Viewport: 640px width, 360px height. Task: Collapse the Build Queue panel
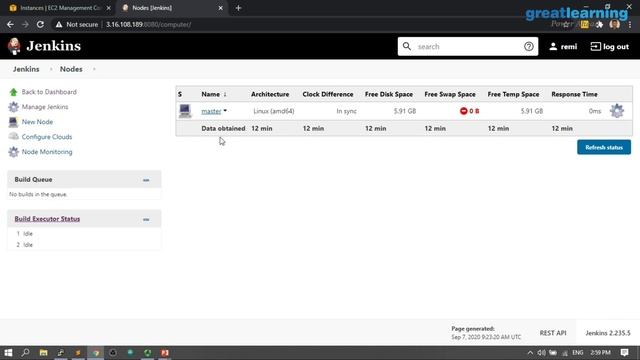point(146,180)
